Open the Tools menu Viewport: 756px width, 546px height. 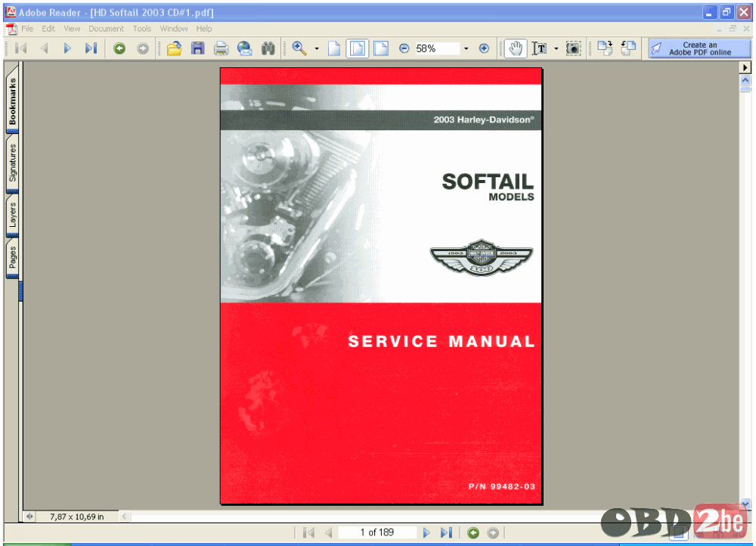pos(142,29)
